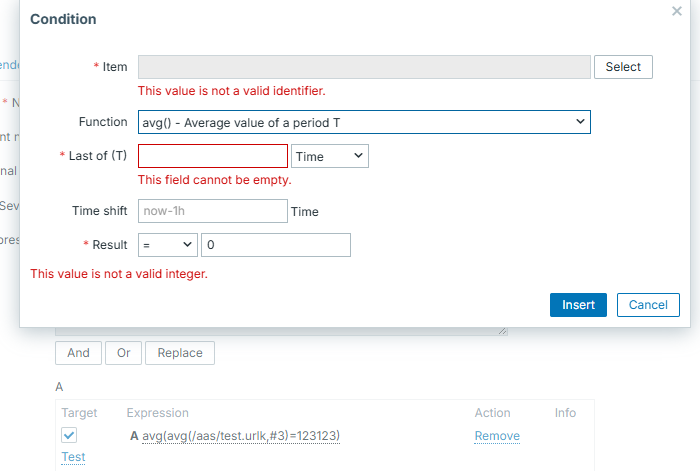Open the Result operator dropdown

coord(167,245)
